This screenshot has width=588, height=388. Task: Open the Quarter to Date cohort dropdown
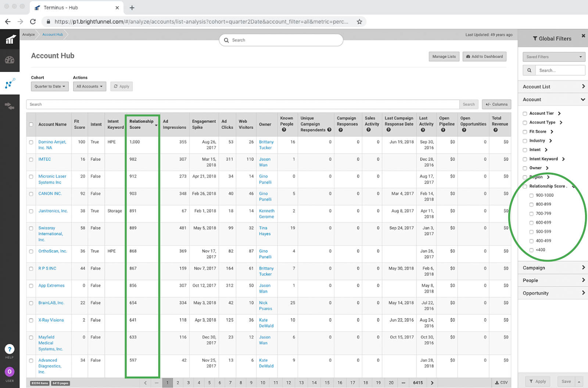tap(50, 86)
